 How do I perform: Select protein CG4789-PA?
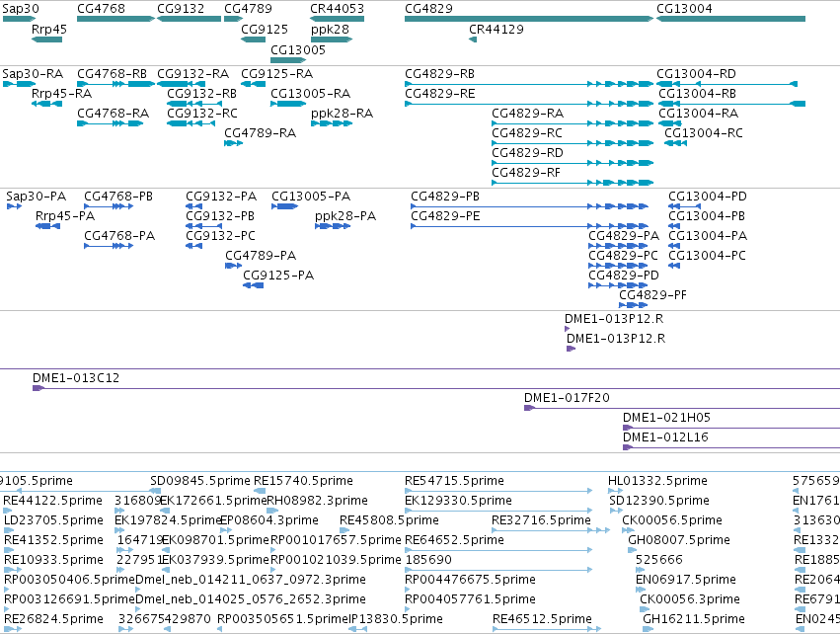[261, 256]
